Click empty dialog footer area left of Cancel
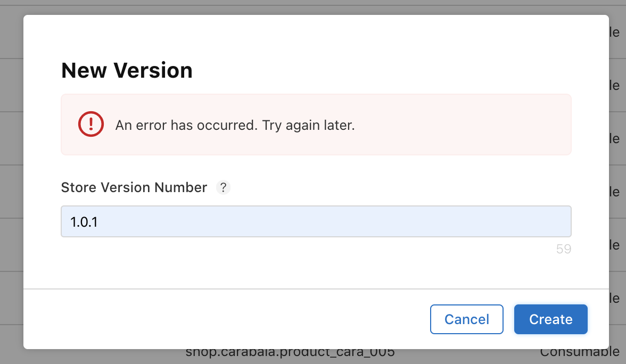Image resolution: width=626 pixels, height=364 pixels. pyautogui.click(x=224, y=319)
